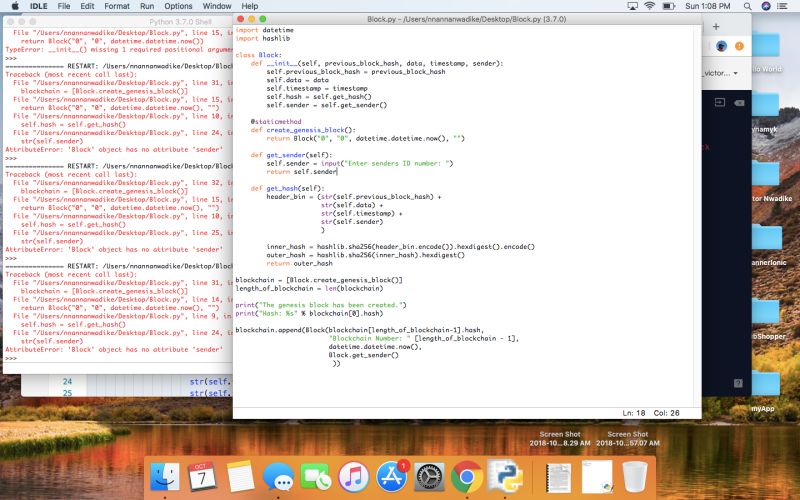800x500 pixels.
Task: Click the 'class Block:' line
Action: click(258, 55)
